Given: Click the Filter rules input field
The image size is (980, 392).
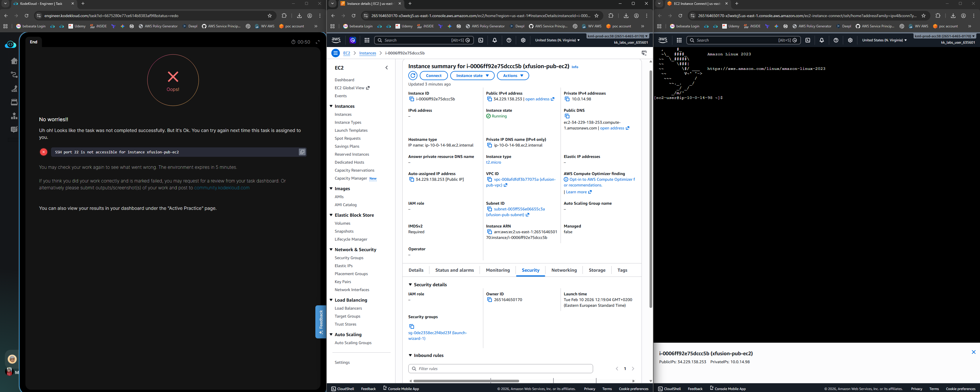Looking at the screenshot, I should point(500,369).
